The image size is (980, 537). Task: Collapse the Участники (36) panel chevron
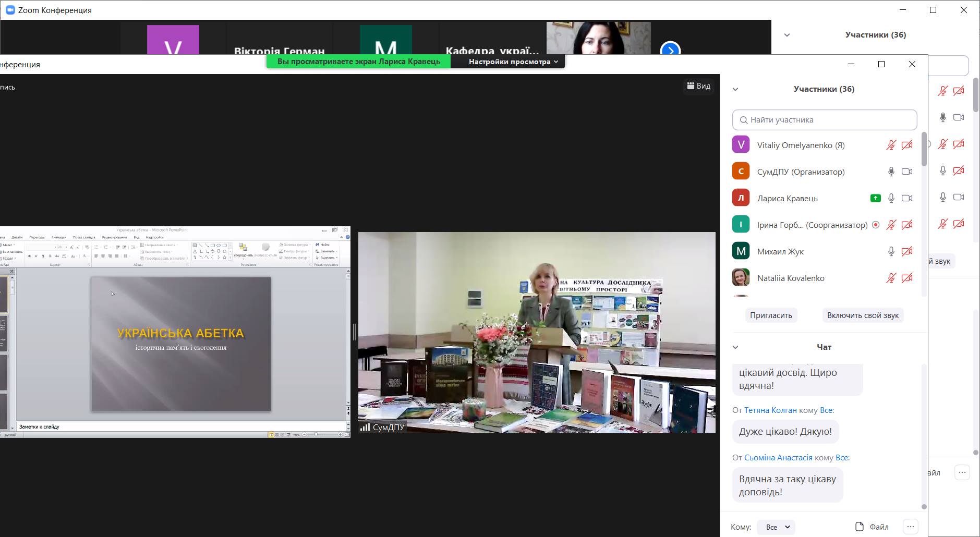coord(735,89)
